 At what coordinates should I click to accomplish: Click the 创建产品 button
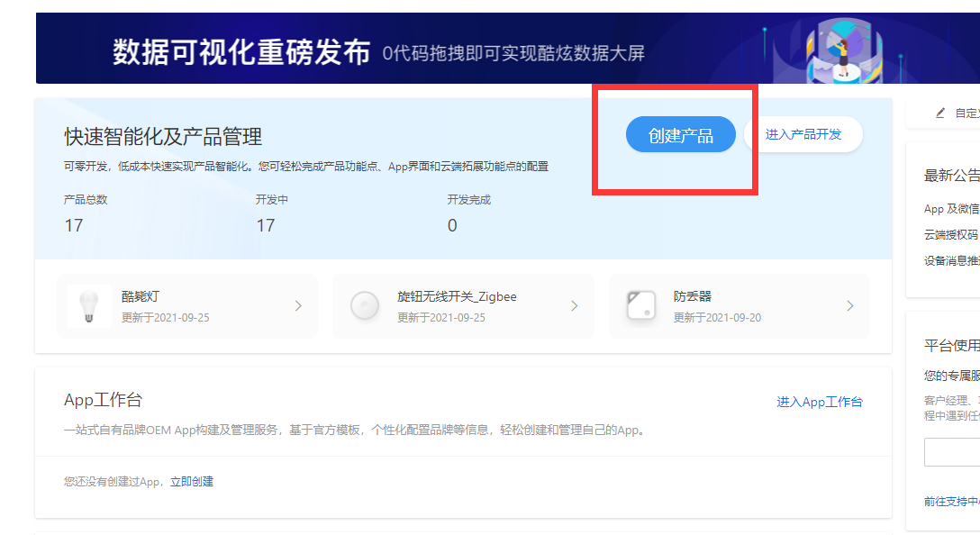pos(681,134)
